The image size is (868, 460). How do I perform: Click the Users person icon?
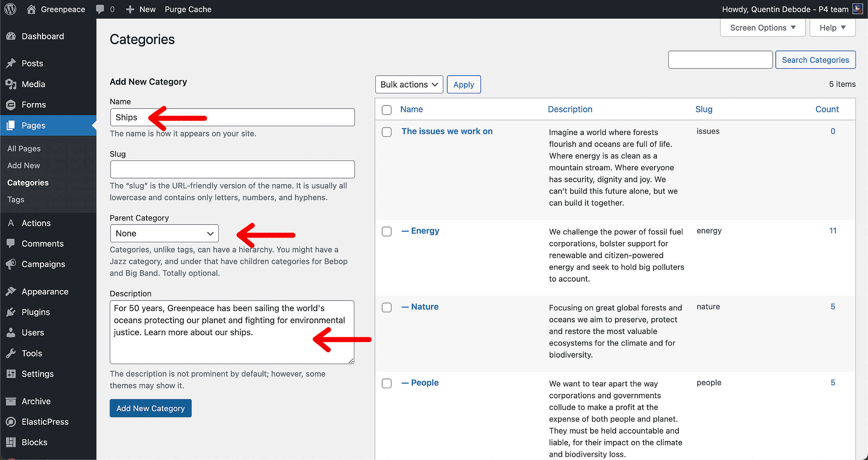pos(11,333)
